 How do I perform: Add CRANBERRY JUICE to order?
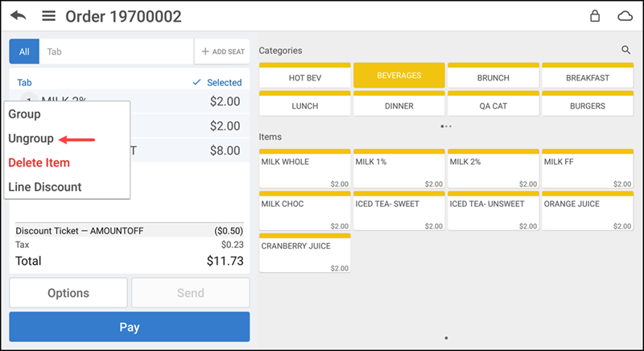305,253
